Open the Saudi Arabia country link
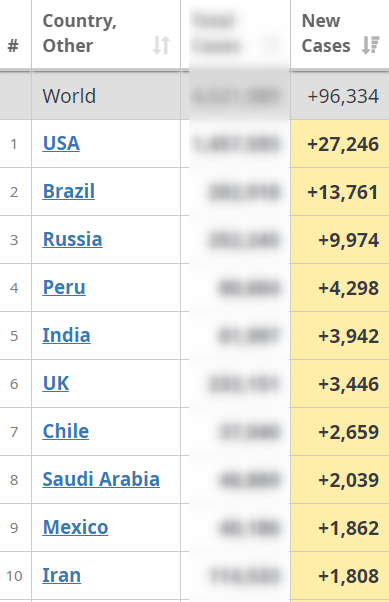This screenshot has height=602, width=389. pyautogui.click(x=101, y=480)
